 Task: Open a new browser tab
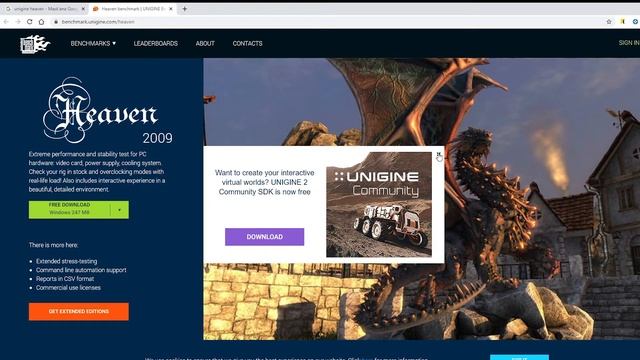tap(184, 9)
